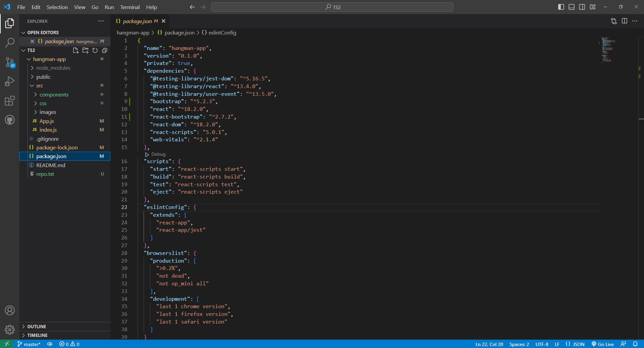The width and height of the screenshot is (644, 348).
Task: Expand the components folder
Action: 36,95
